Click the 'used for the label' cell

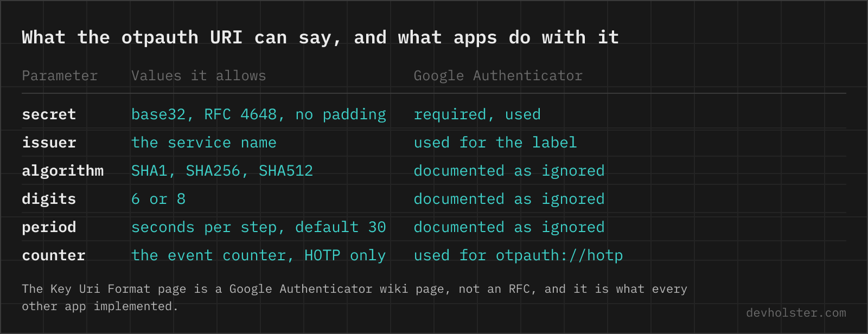(495, 143)
